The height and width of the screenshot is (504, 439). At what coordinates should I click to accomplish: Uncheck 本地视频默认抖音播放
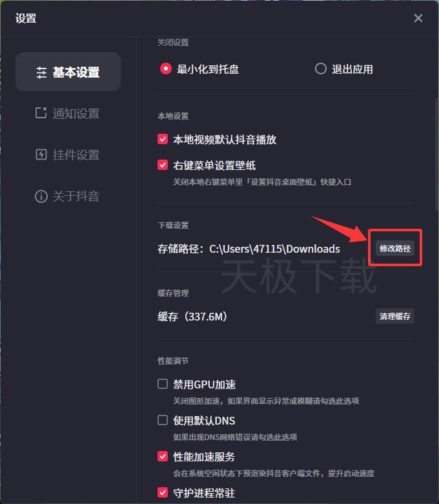(163, 139)
